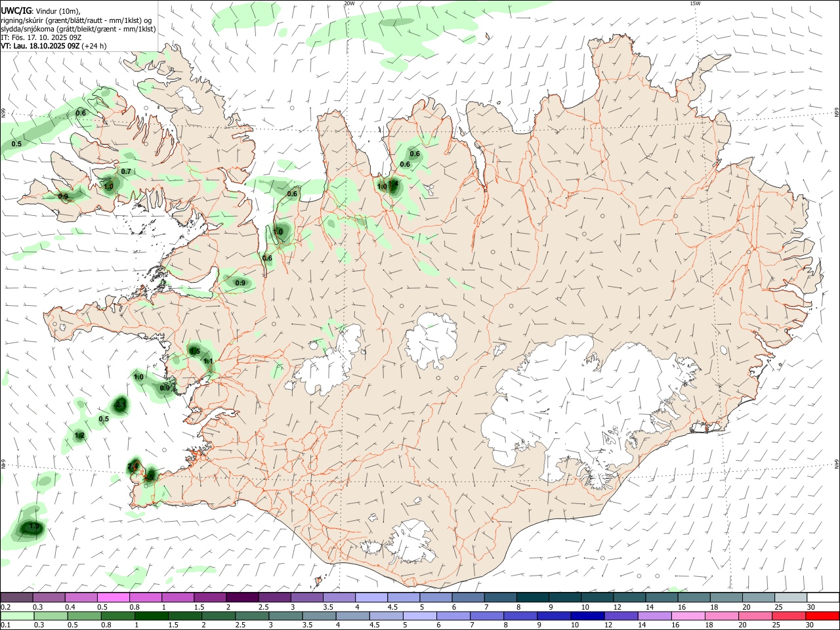Screen dimensions: 840x630
Task: Click the '(+24 h)' forecast offset text
Action: pos(94,46)
